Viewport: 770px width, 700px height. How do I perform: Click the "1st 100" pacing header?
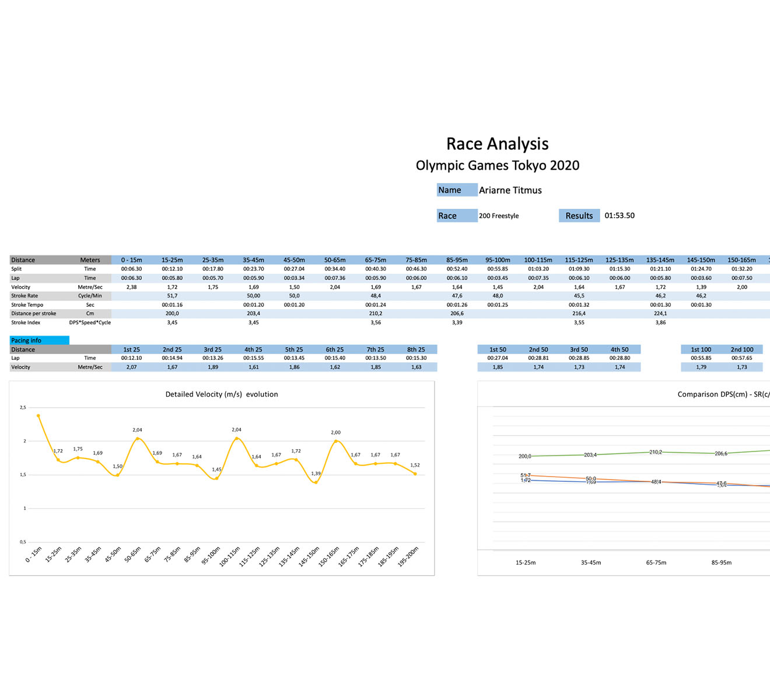tap(701, 349)
